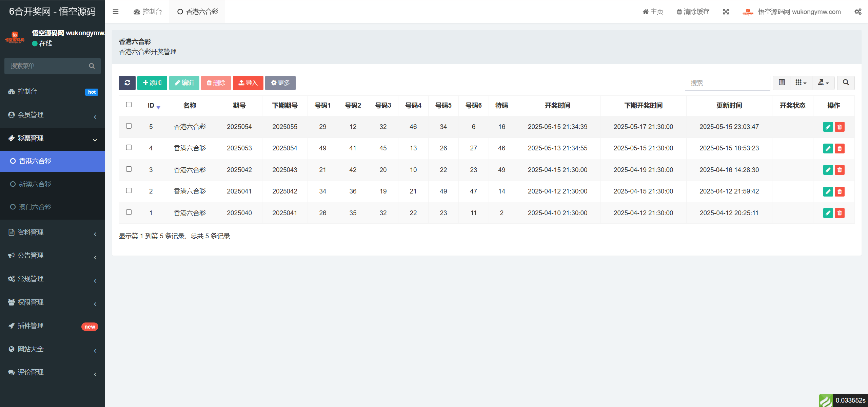Open the export data dropdown
The image size is (868, 407).
(823, 83)
